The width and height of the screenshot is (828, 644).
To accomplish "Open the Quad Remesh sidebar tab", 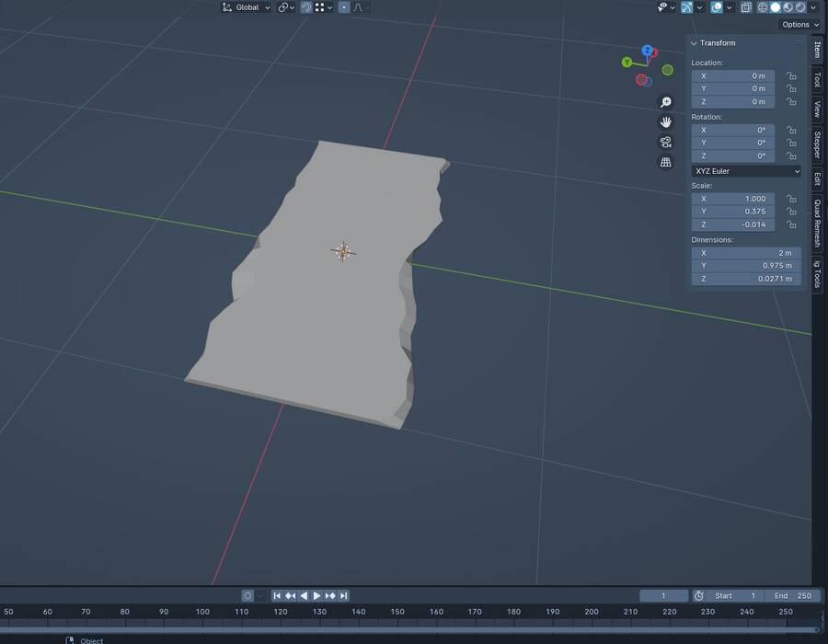I will (x=818, y=224).
